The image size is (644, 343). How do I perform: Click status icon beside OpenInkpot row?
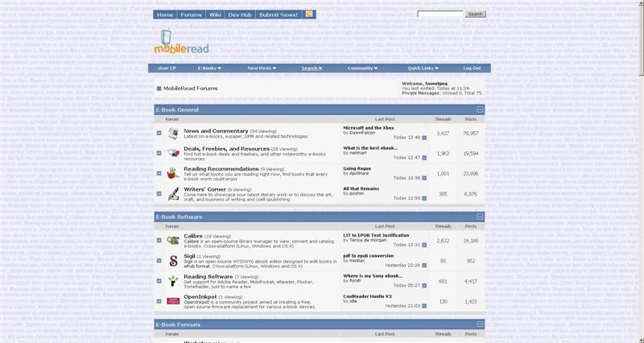pos(159,301)
